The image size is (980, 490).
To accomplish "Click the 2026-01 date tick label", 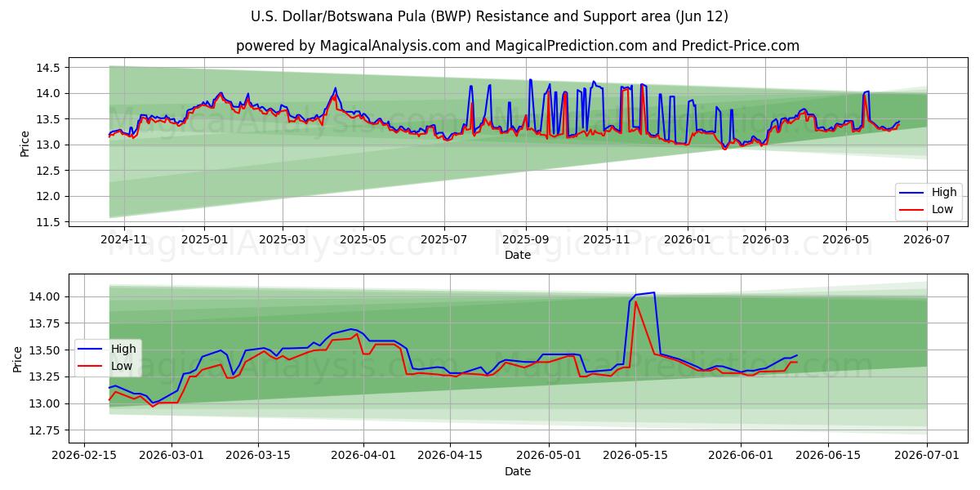I will pos(687,239).
